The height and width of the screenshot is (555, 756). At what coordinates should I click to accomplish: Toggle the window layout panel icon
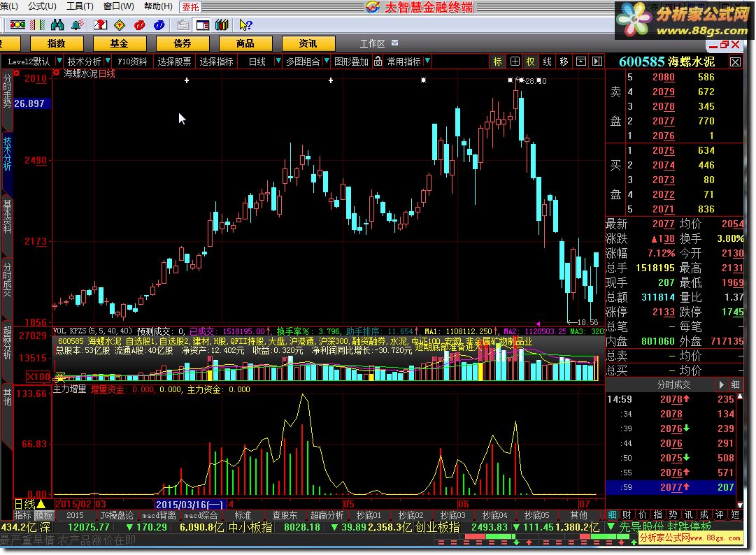[203, 24]
